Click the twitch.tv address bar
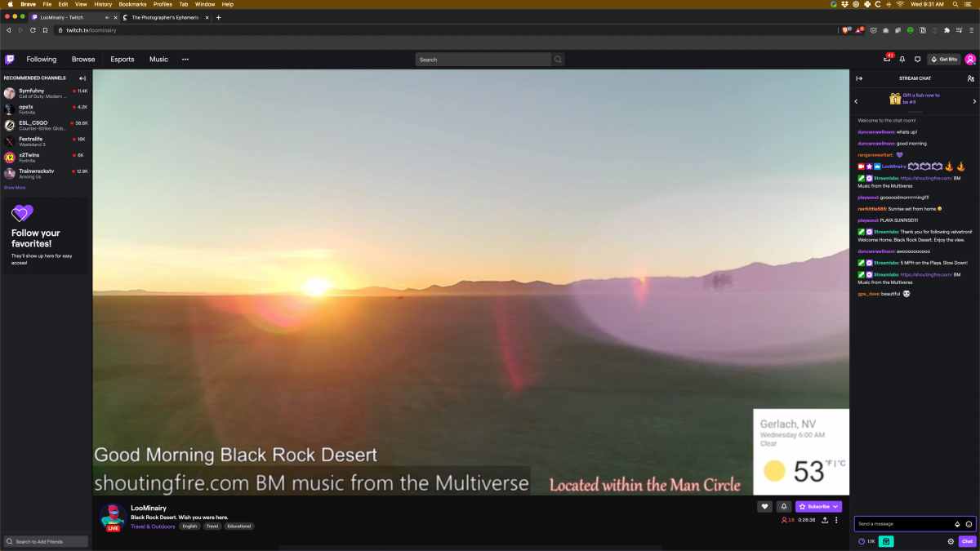The height and width of the screenshot is (551, 980). 447,30
